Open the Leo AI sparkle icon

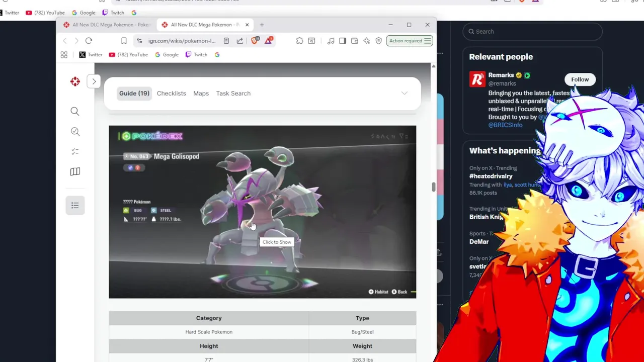coord(367,41)
